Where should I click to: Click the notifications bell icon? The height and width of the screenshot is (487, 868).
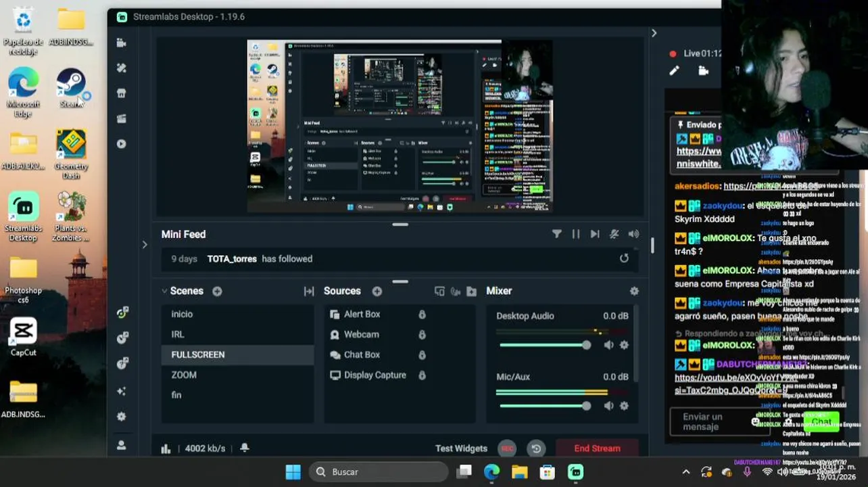tap(245, 448)
